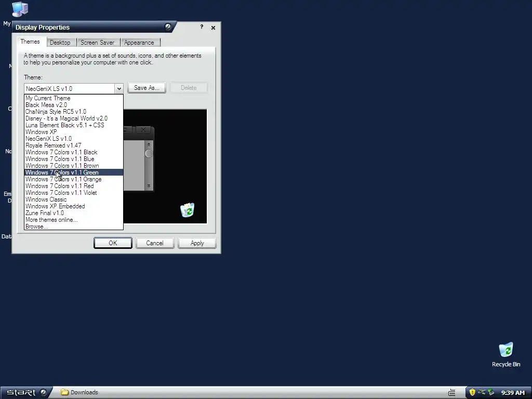Image resolution: width=532 pixels, height=399 pixels.
Task: Choose Windows 7 Colors v1.1 Brown
Action: coord(74,166)
